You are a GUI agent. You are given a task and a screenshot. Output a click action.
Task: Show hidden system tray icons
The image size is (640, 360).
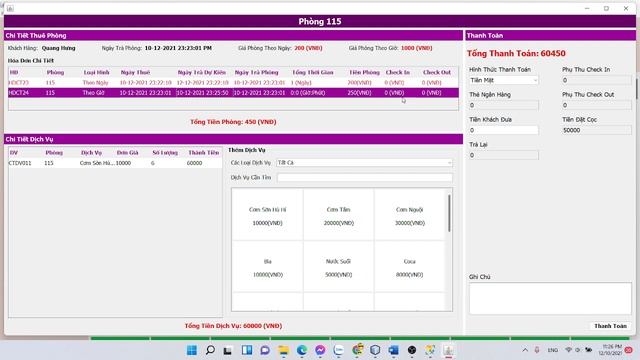tap(525, 350)
